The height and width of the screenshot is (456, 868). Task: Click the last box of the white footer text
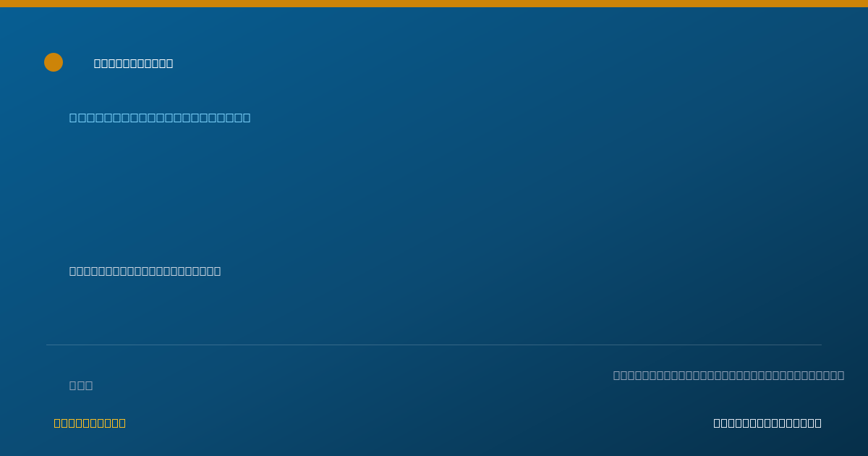(x=817, y=423)
